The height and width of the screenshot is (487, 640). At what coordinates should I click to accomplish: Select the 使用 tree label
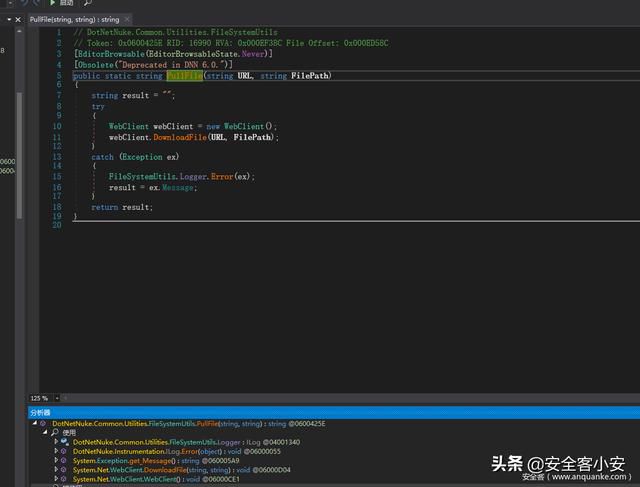coord(69,433)
